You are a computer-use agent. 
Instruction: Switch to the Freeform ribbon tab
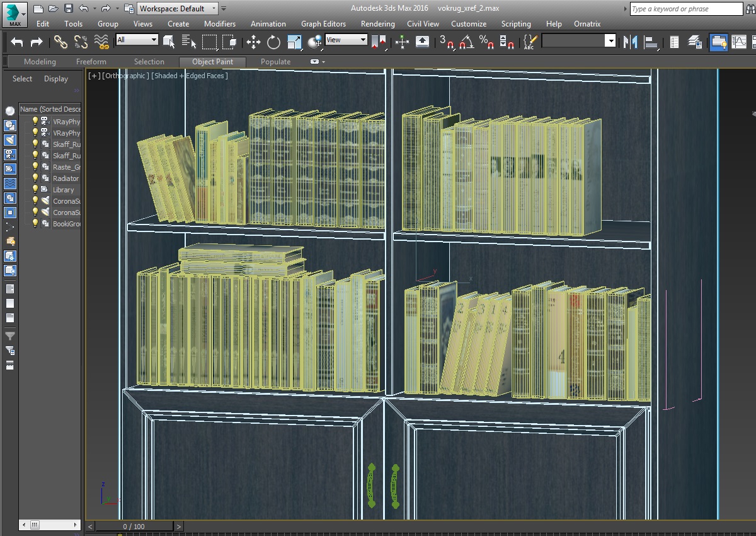91,62
